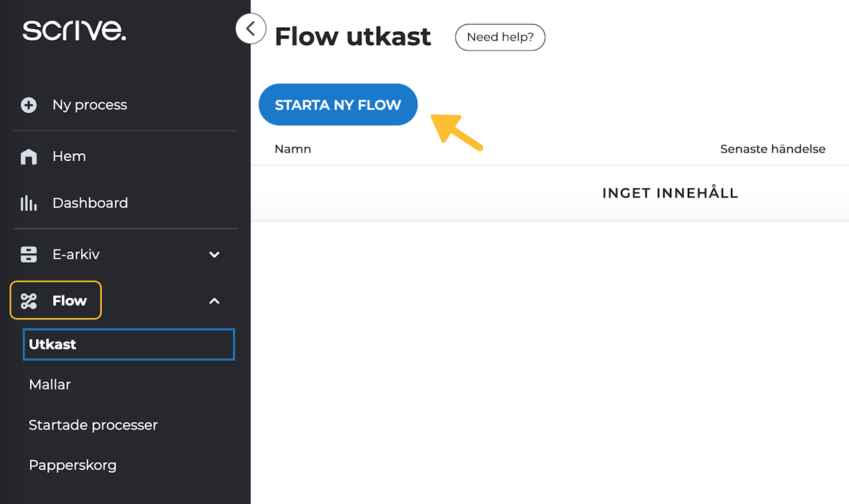This screenshot has height=504, width=849.
Task: Click the Scrive logo
Action: pyautogui.click(x=74, y=31)
